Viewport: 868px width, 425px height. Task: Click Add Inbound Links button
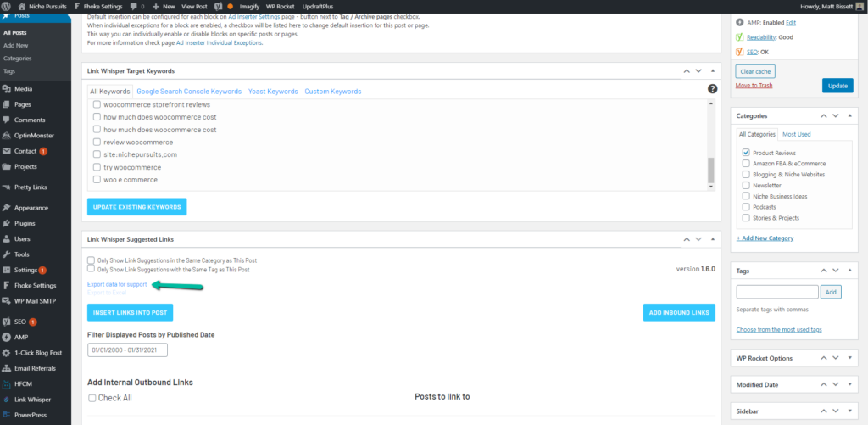[x=679, y=312]
